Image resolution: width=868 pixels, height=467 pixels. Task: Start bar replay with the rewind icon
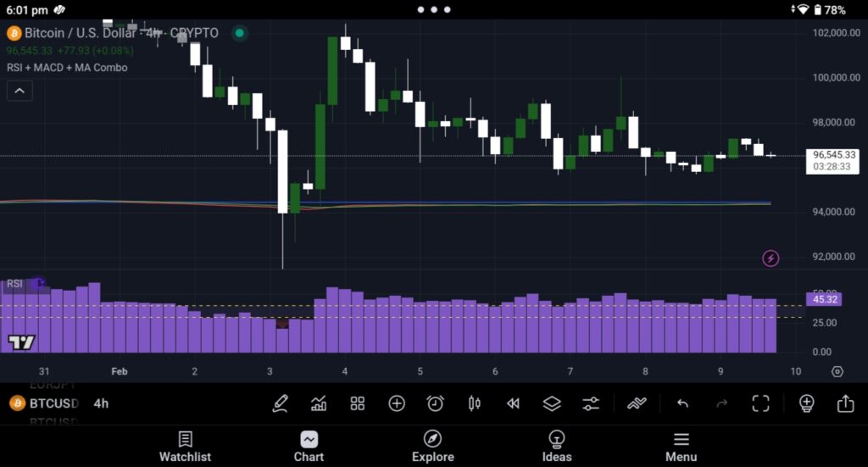coord(513,403)
